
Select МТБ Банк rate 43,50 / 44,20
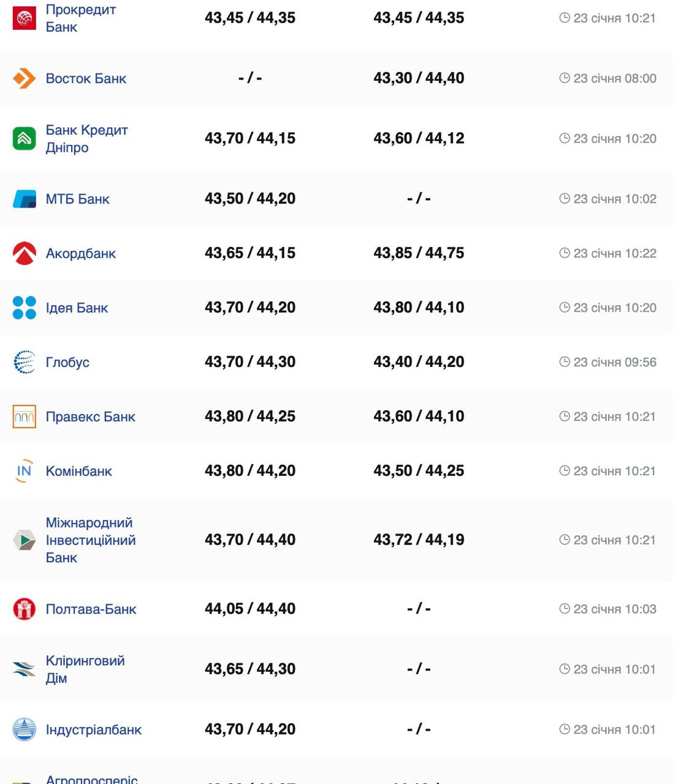coord(250,198)
